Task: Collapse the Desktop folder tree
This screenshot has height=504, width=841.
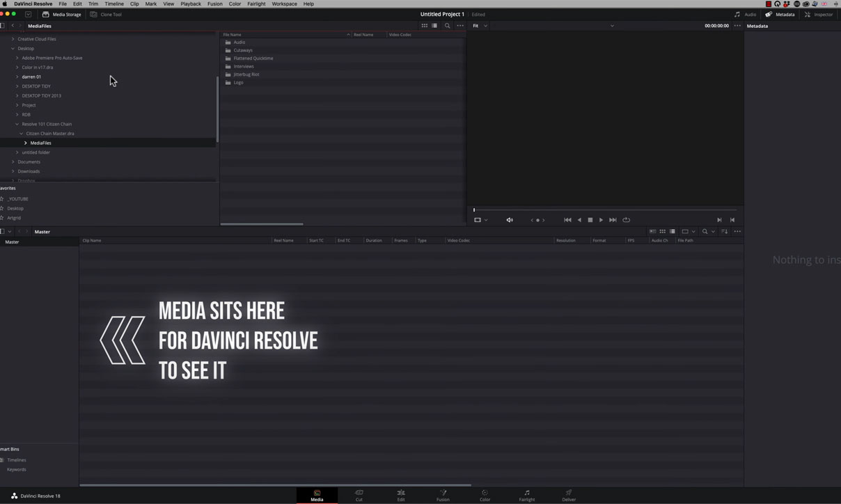Action: click(x=13, y=49)
